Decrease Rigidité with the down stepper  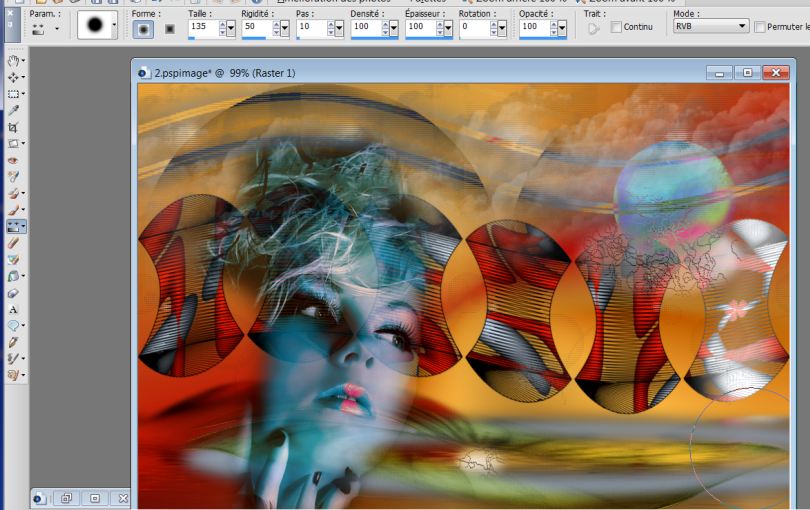276,32
